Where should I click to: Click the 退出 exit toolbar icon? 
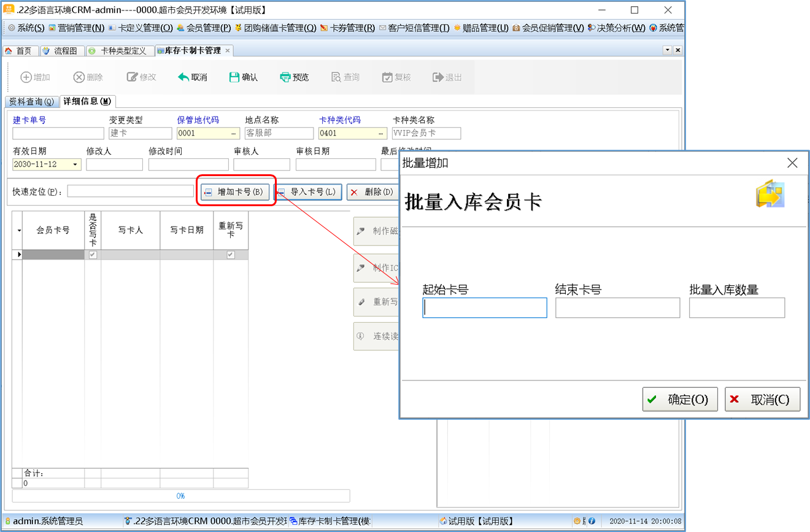tap(438, 77)
